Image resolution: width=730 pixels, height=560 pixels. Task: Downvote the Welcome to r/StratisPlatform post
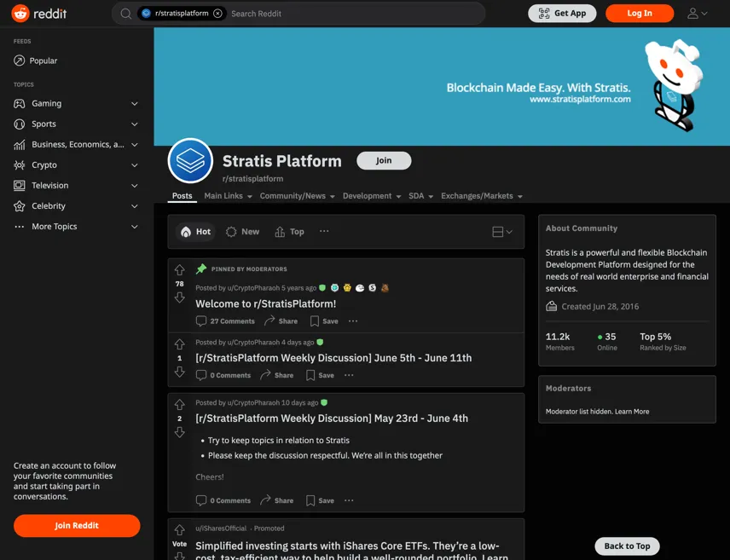[180, 297]
